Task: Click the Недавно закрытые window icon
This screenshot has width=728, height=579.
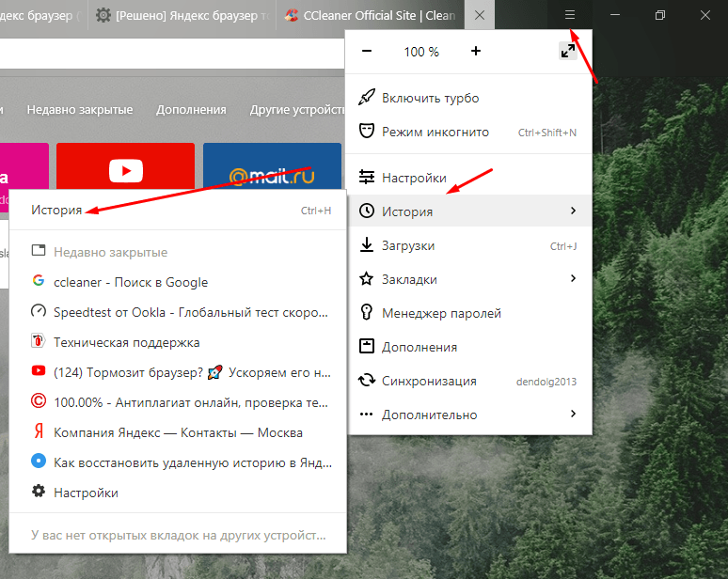Action: pyautogui.click(x=39, y=251)
